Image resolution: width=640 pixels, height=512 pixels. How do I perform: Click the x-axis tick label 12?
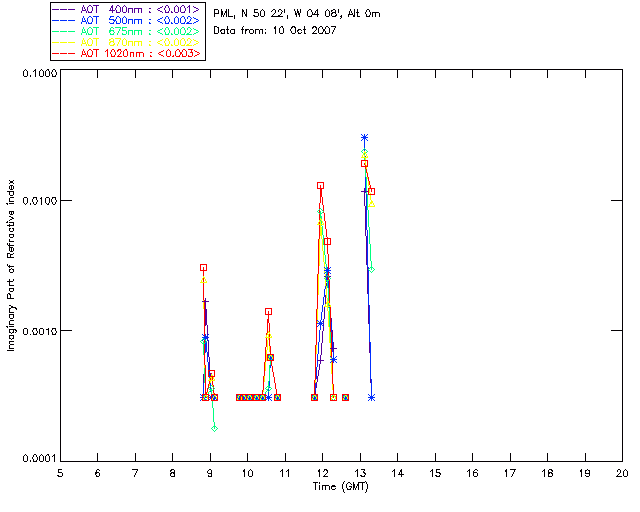click(322, 473)
